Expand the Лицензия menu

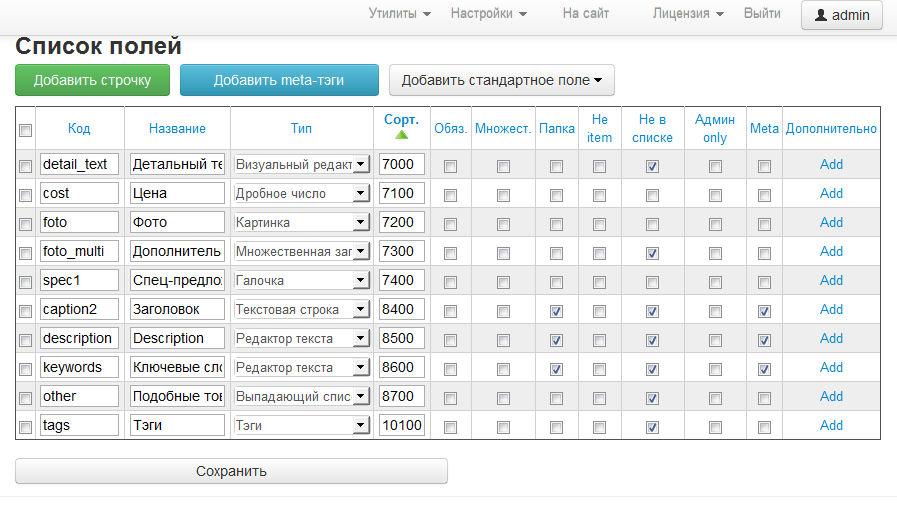(688, 14)
